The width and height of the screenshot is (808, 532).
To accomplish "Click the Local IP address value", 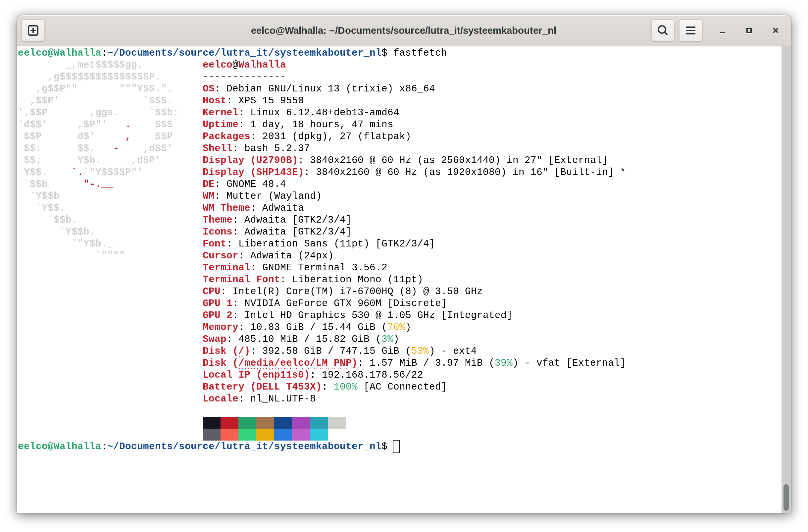I will click(x=372, y=374).
